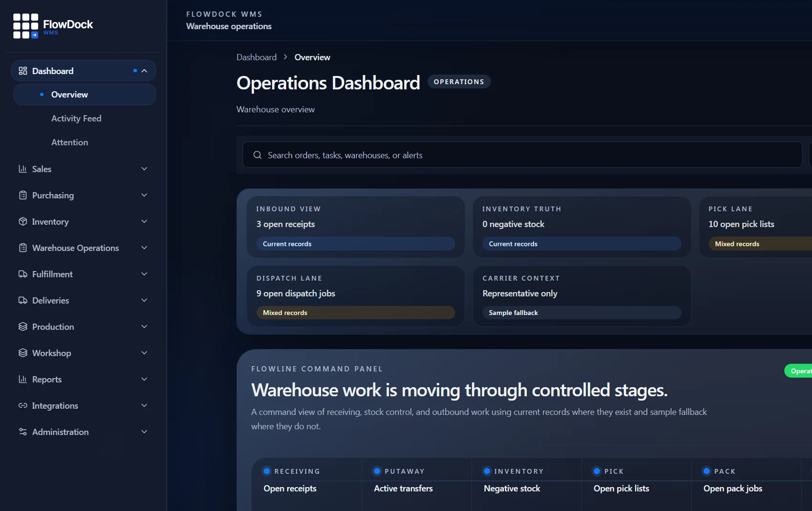Expand the Workshop section chevron
This screenshot has height=511, width=812.
coord(144,353)
